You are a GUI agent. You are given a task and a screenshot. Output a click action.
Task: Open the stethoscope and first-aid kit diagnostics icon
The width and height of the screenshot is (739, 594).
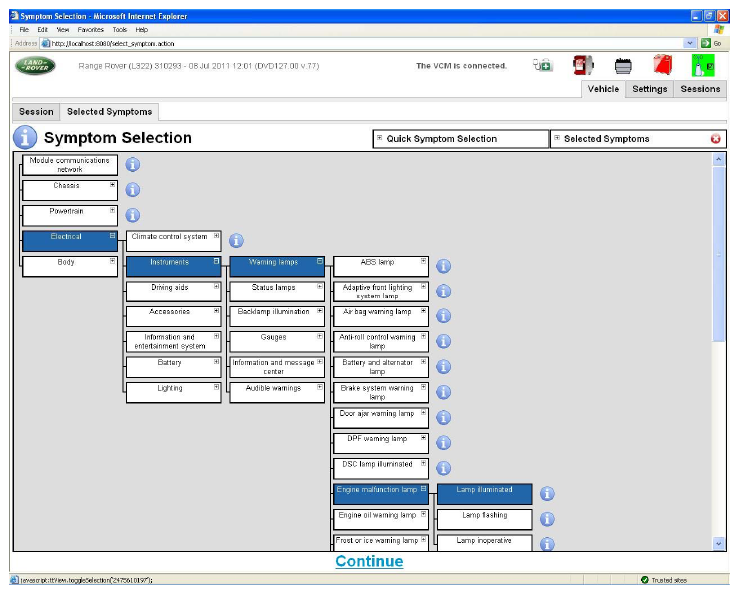[542, 65]
